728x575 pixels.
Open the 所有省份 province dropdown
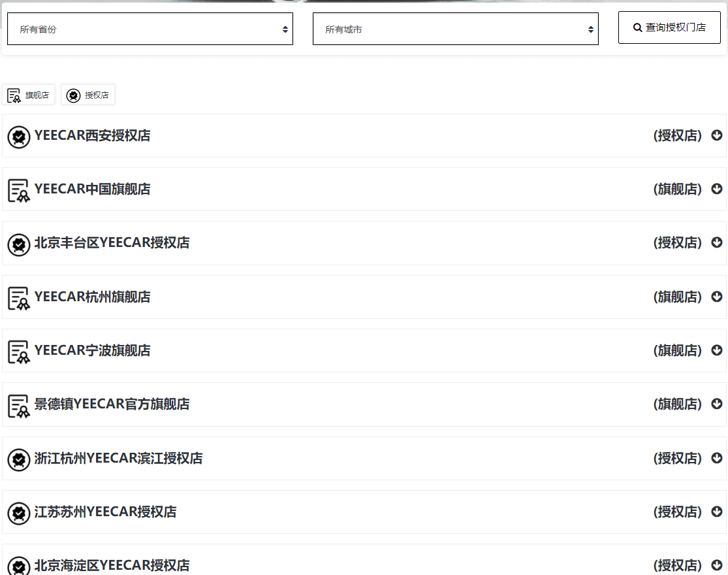(150, 29)
